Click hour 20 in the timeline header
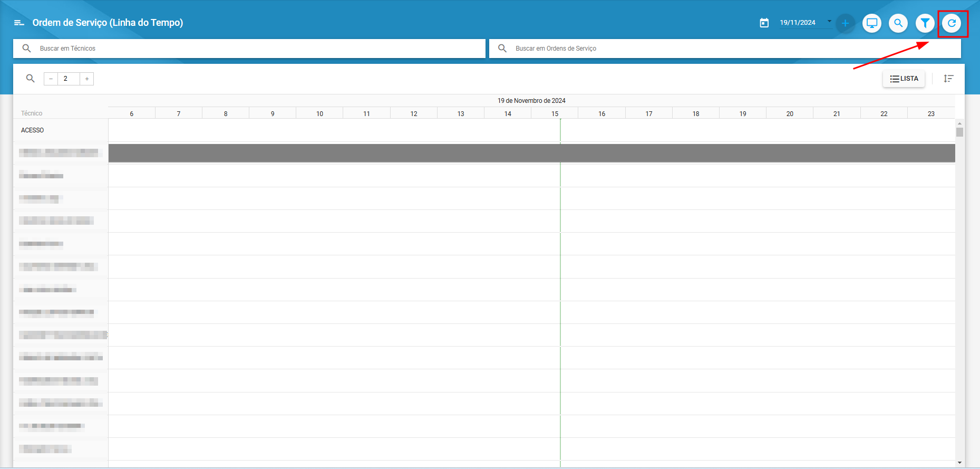Screen dimensions: 980x469 pos(790,113)
